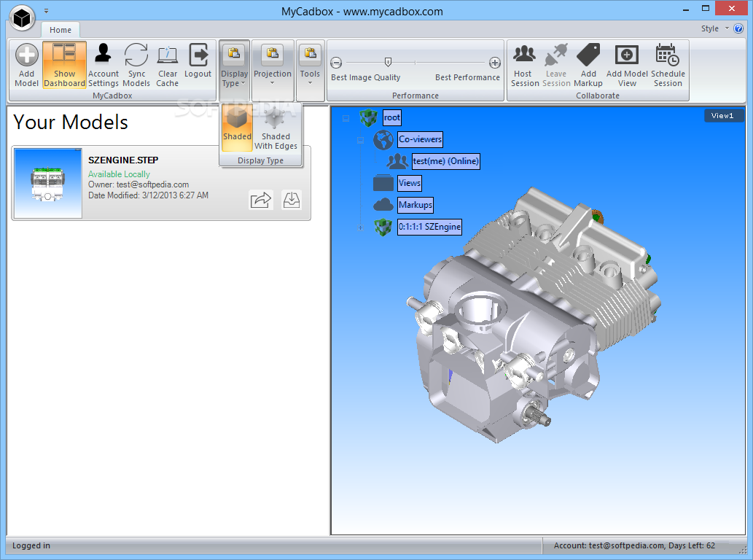Viewport: 753px width, 560px height.
Task: Click the Available Locally status text
Action: (x=119, y=174)
